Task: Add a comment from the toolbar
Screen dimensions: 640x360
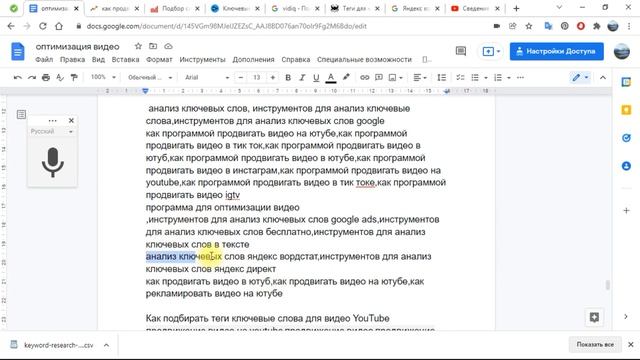Action: click(379, 78)
